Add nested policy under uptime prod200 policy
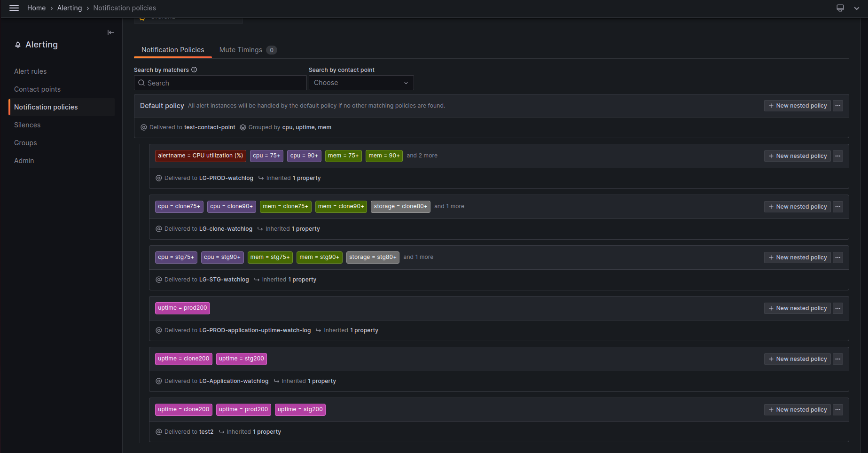This screenshot has width=868, height=453. pyautogui.click(x=798, y=308)
